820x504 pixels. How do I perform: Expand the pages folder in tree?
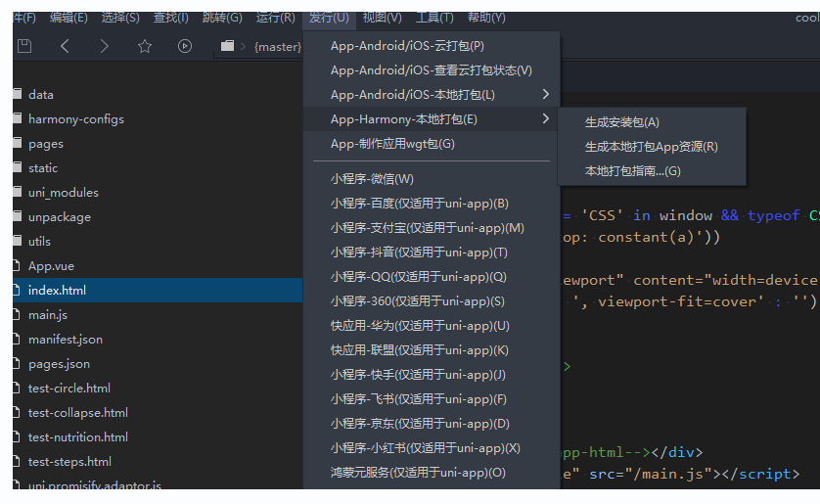tap(45, 144)
